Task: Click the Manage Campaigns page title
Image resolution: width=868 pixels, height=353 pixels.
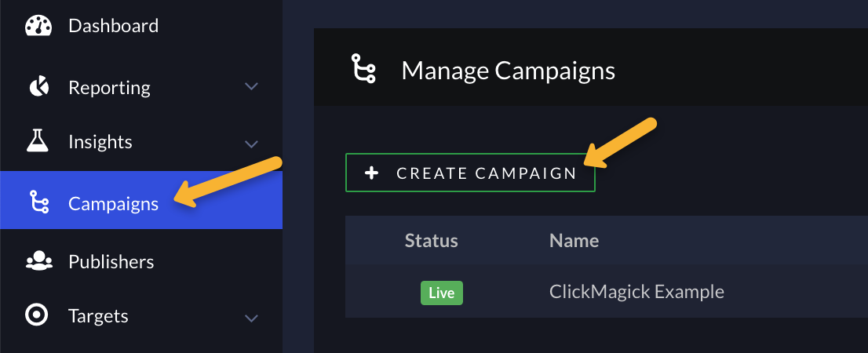Action: click(x=509, y=71)
